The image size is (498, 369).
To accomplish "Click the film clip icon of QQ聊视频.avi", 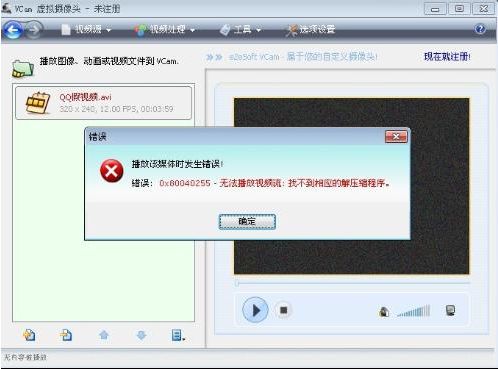I will coord(37,103).
